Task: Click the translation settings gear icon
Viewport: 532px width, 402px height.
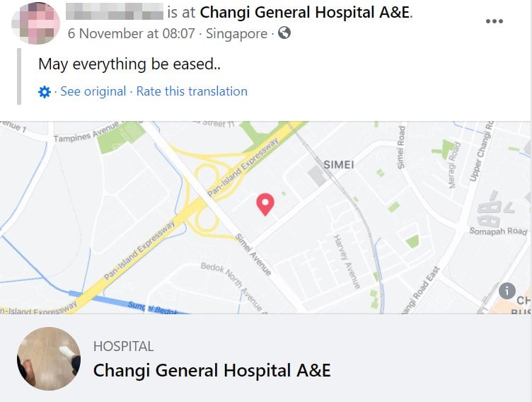Action: coord(45,92)
